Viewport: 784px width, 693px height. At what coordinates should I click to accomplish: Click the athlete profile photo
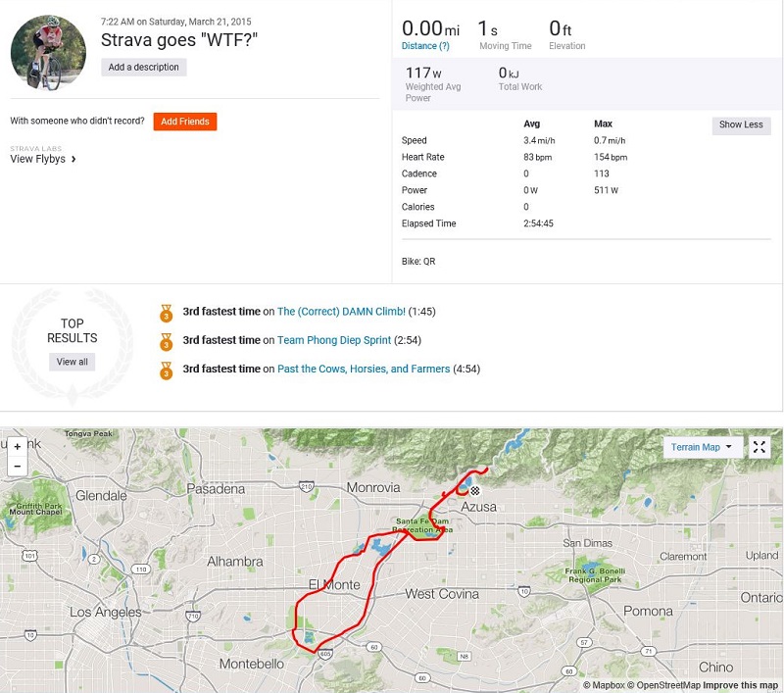click(x=48, y=52)
